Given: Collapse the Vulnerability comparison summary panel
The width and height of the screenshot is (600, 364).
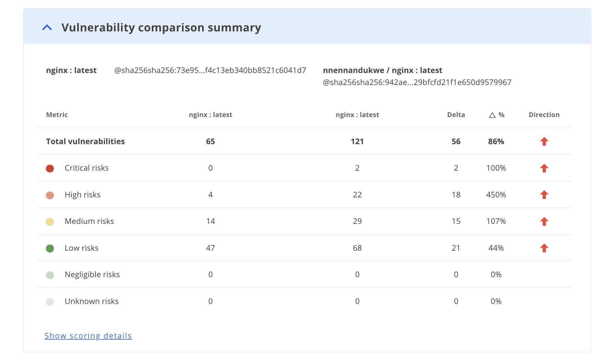Looking at the screenshot, I should 47,28.
